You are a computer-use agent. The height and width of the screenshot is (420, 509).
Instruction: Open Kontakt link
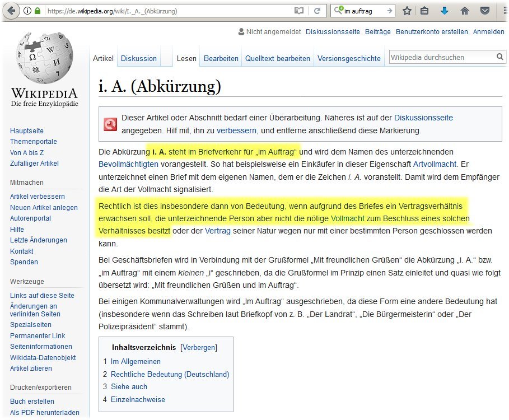[21, 251]
